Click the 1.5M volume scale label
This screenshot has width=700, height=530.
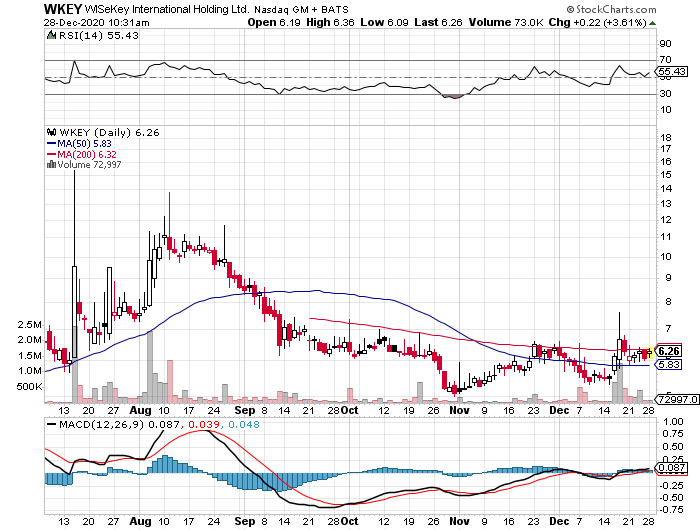pos(29,356)
